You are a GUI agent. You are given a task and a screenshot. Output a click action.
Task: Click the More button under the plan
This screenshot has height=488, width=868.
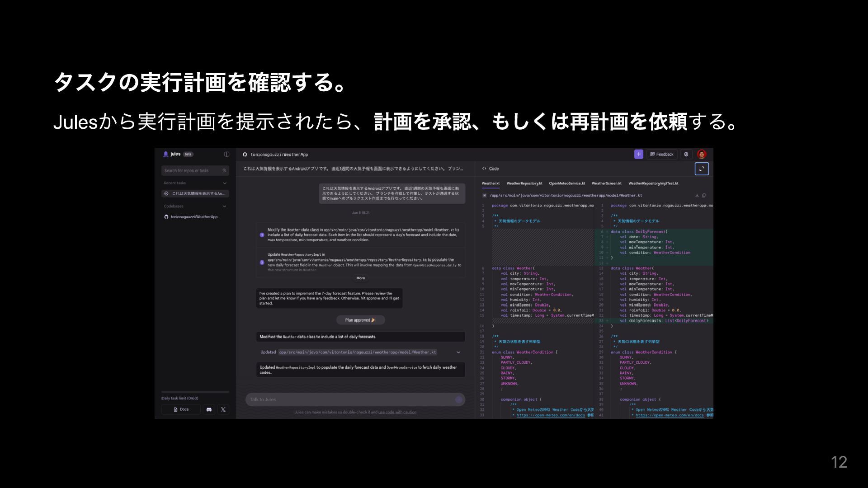click(x=361, y=278)
